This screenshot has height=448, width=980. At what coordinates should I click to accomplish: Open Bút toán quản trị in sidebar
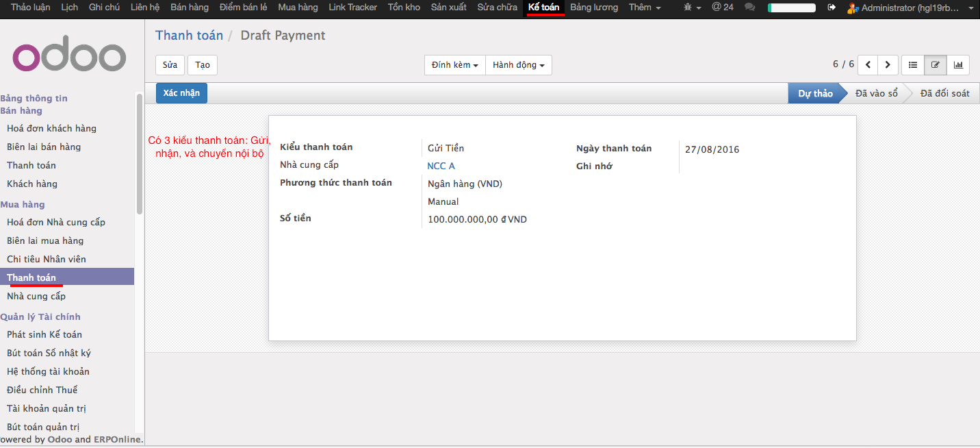[43, 427]
